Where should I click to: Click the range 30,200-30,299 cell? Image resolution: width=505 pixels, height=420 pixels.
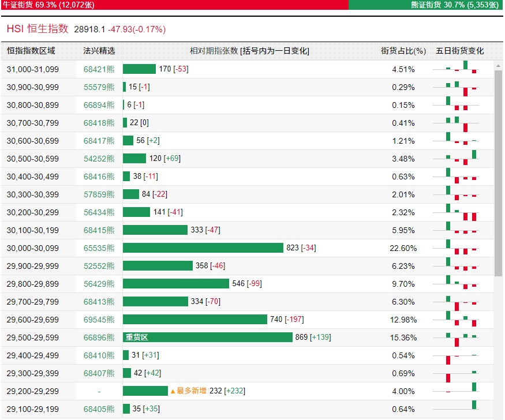click(x=33, y=212)
